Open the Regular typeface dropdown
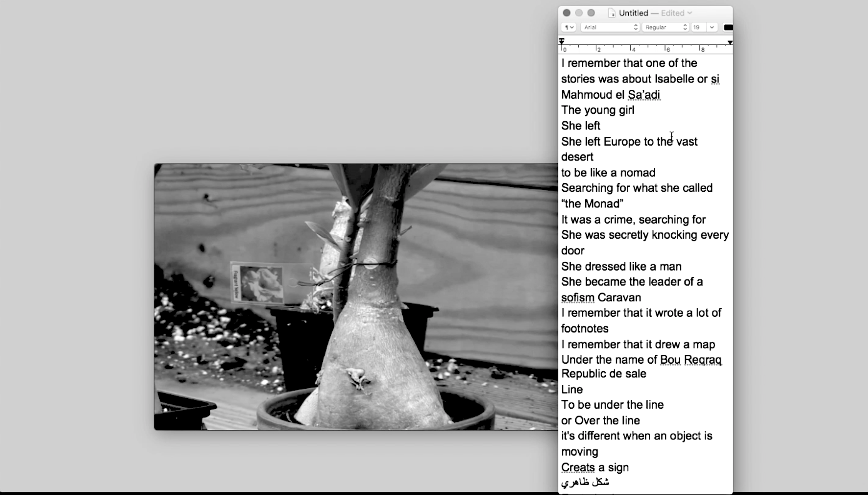This screenshot has height=495, width=868. (x=665, y=27)
